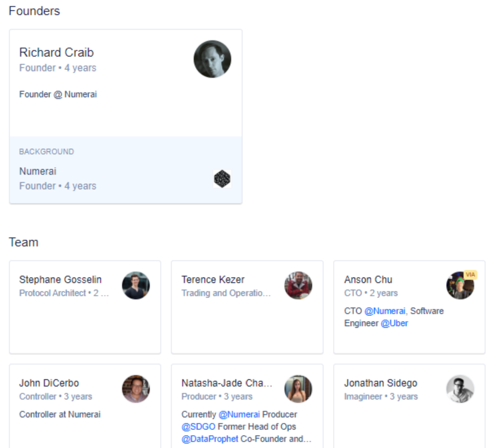Open Jonathan Sidego's name link
Screen dimensions: 490x448
[381, 383]
